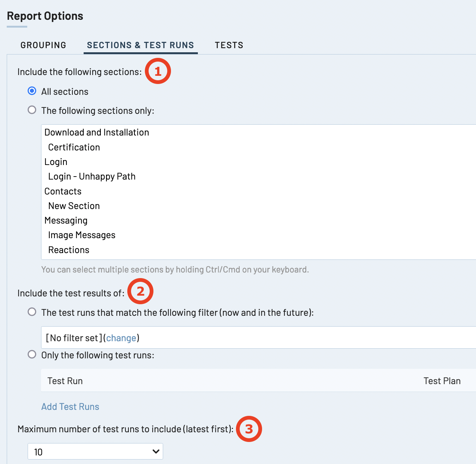
Task: Select the New Section entry
Action: point(74,206)
